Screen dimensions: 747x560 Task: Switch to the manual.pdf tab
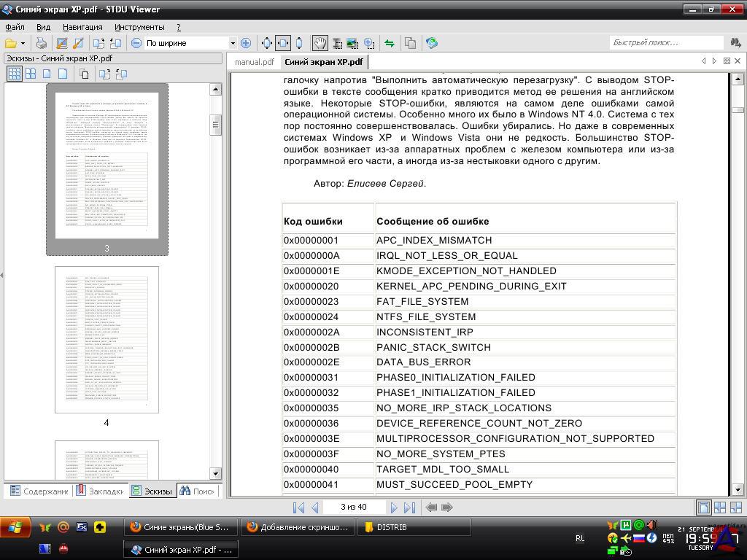254,62
